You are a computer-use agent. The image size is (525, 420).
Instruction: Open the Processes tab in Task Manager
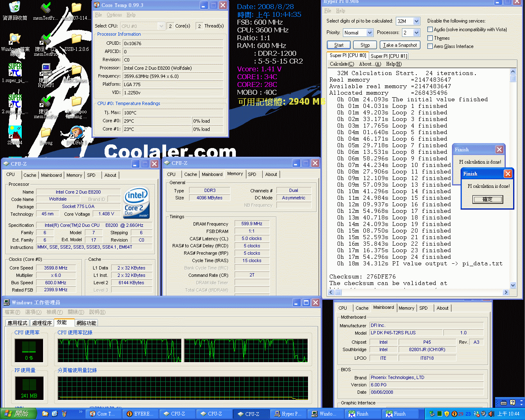(42, 323)
